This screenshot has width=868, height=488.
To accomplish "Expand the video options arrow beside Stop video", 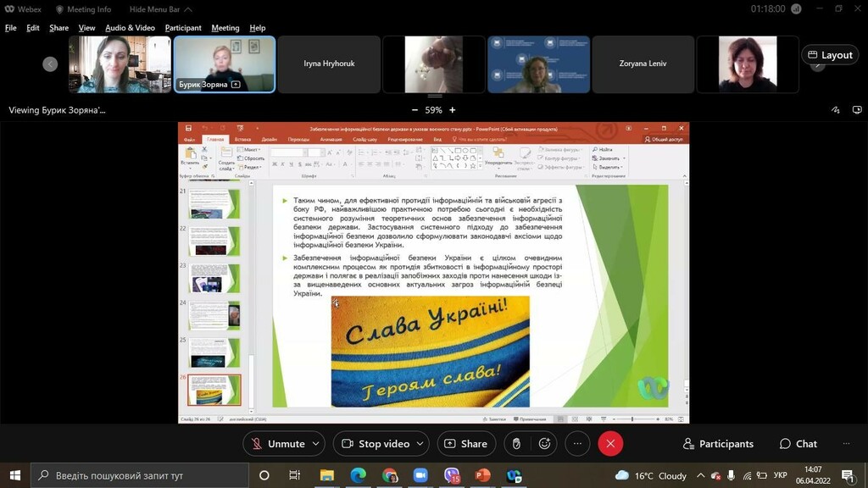I will pyautogui.click(x=420, y=444).
